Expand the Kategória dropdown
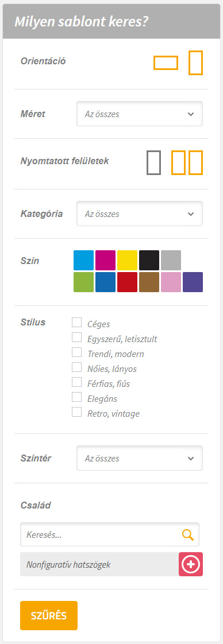 [140, 214]
